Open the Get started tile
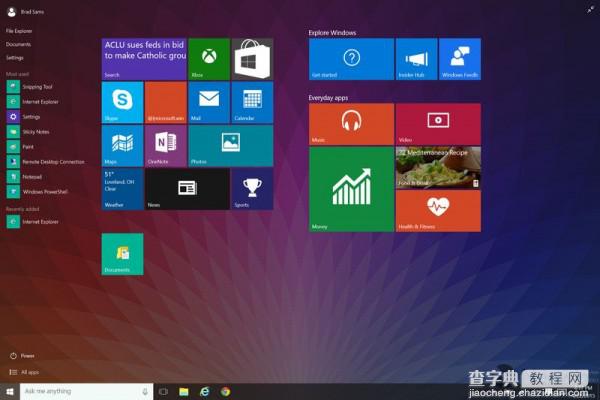The height and width of the screenshot is (400, 600). (351, 59)
